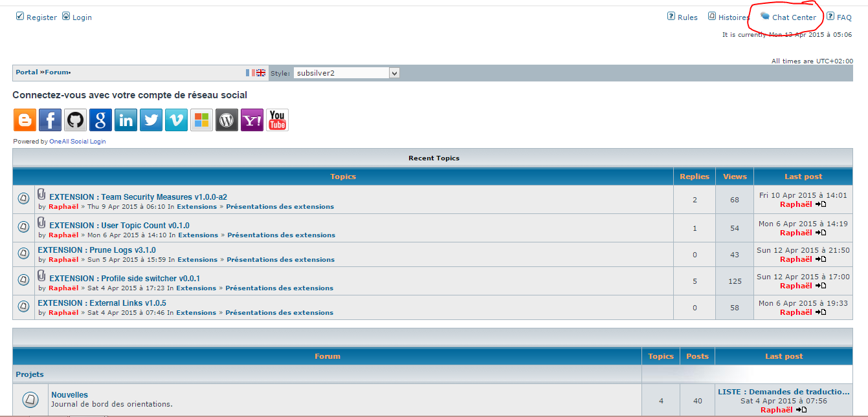This screenshot has height=417, width=868.
Task: Select the Google social login icon
Action: pos(100,120)
